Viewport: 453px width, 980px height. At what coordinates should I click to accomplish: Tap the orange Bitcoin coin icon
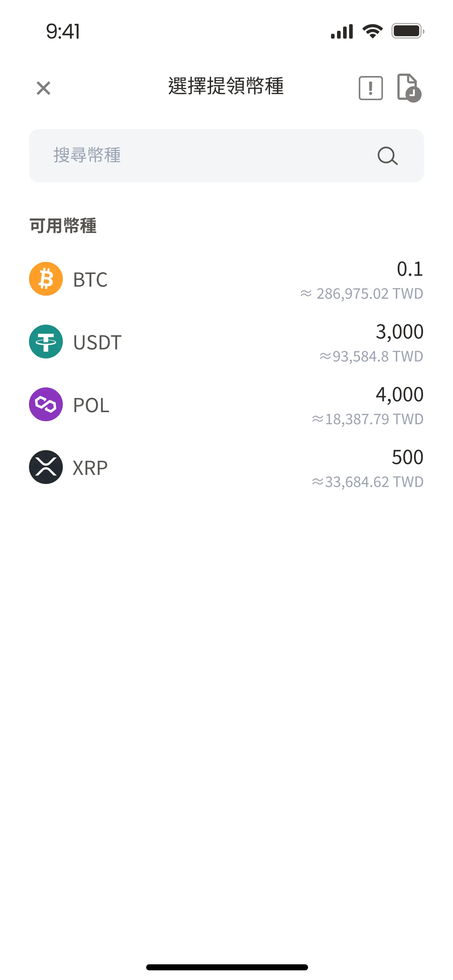point(46,279)
